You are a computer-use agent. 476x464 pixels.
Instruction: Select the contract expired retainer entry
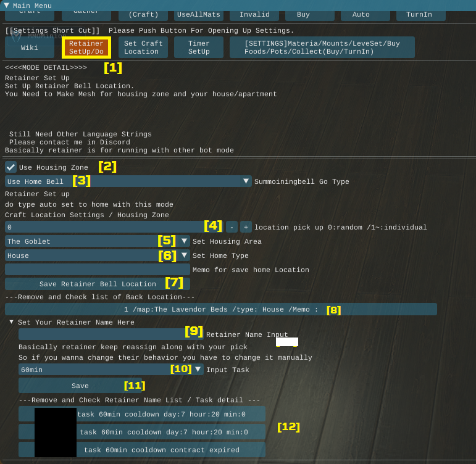pos(142,450)
